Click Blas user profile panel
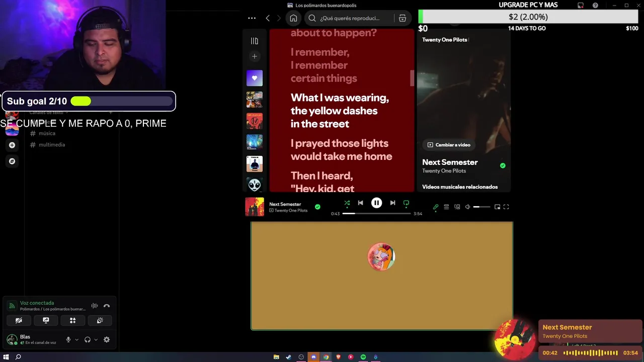The width and height of the screenshot is (644, 362). coord(33,339)
